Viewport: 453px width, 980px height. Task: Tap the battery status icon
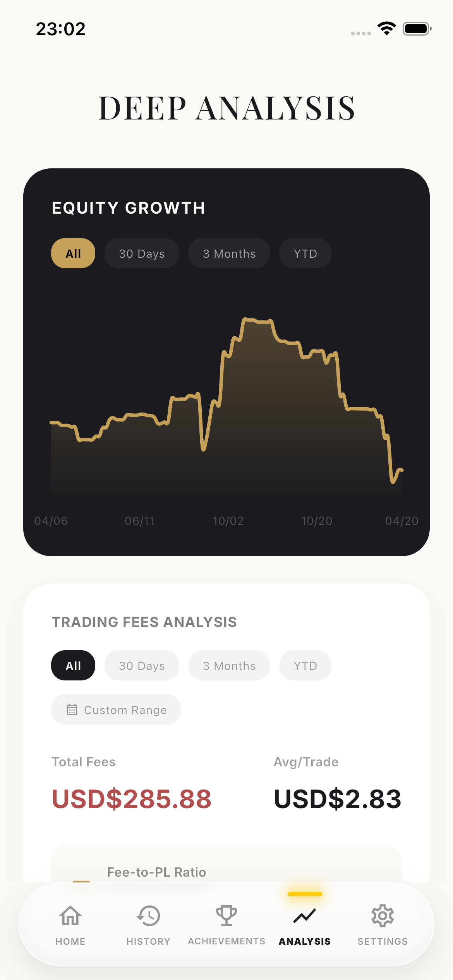coord(417,29)
